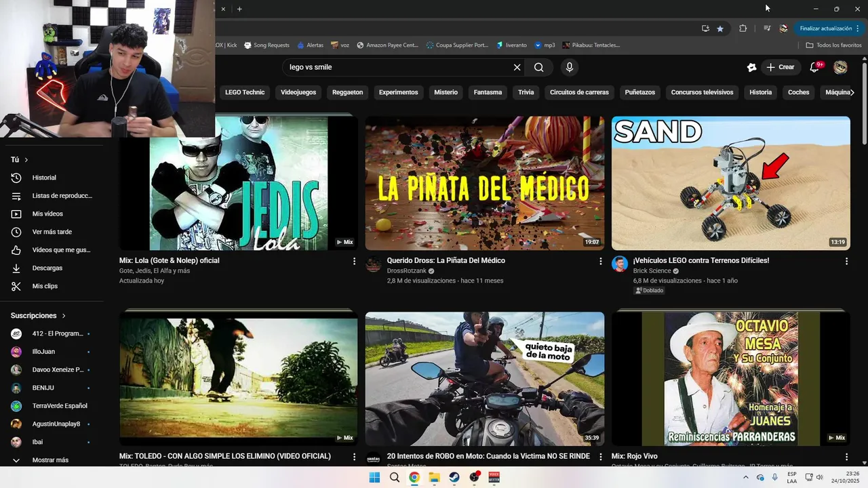Start voice search with the microphone

[x=570, y=67]
